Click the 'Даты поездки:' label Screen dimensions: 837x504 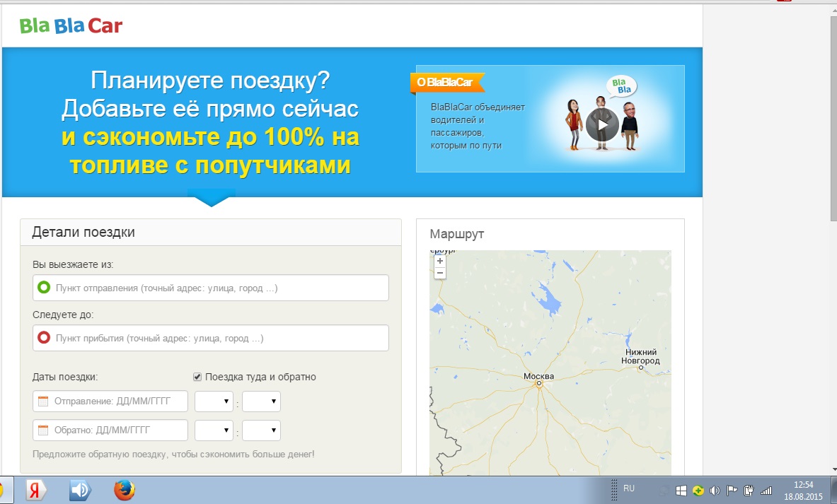tap(65, 377)
